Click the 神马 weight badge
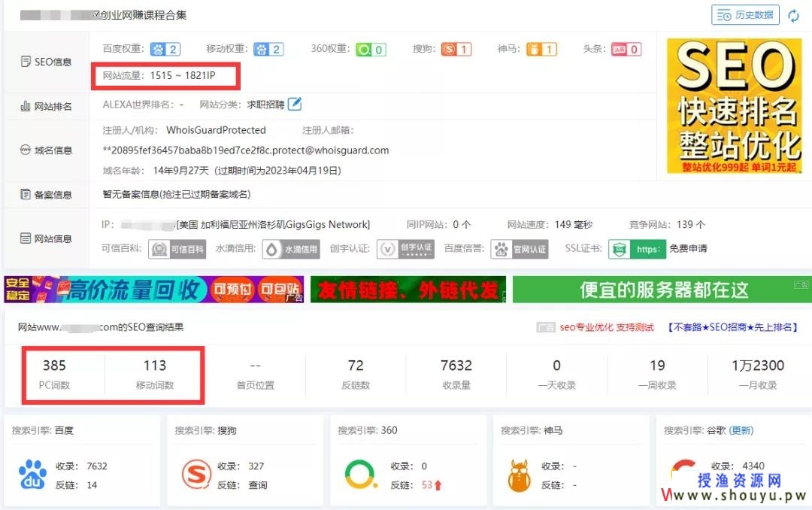The height and width of the screenshot is (510, 812). point(541,50)
